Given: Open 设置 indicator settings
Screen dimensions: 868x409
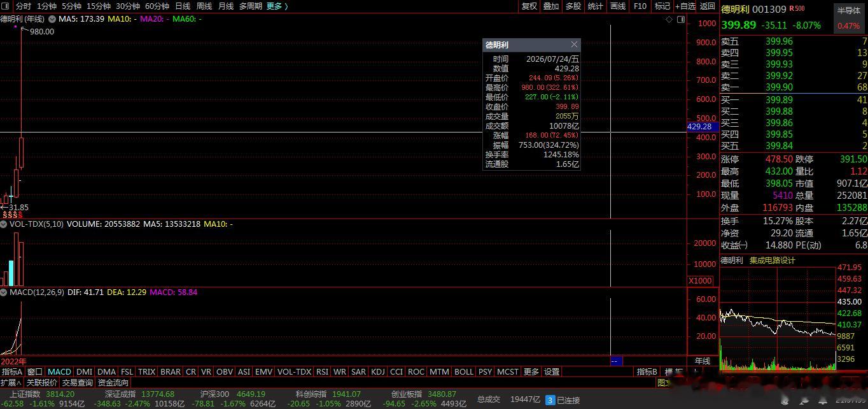Looking at the screenshot, I should tap(552, 372).
